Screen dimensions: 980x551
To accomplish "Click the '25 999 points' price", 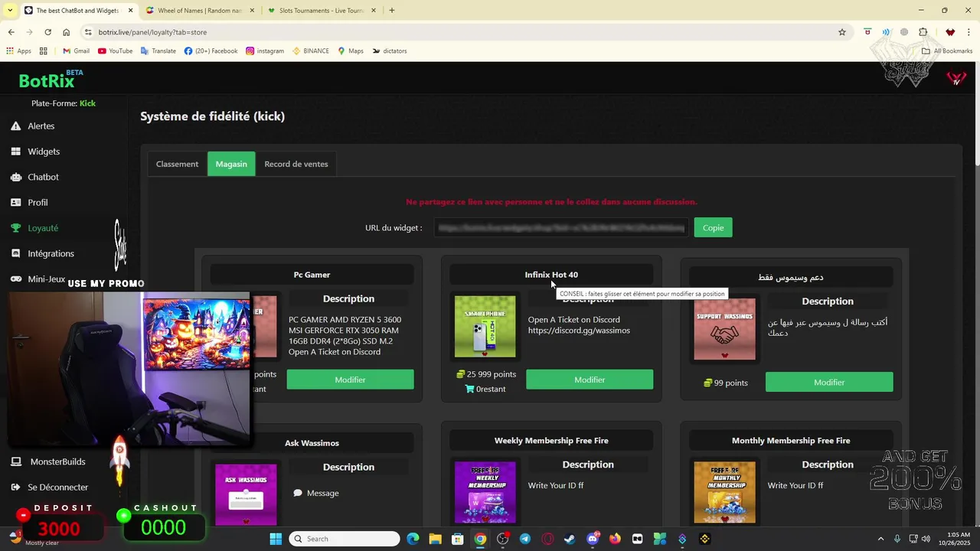I will [486, 374].
